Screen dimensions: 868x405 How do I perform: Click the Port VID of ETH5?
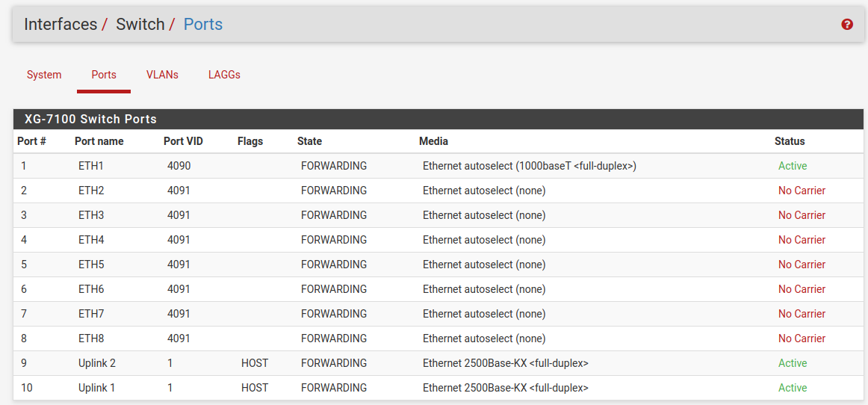click(x=179, y=265)
